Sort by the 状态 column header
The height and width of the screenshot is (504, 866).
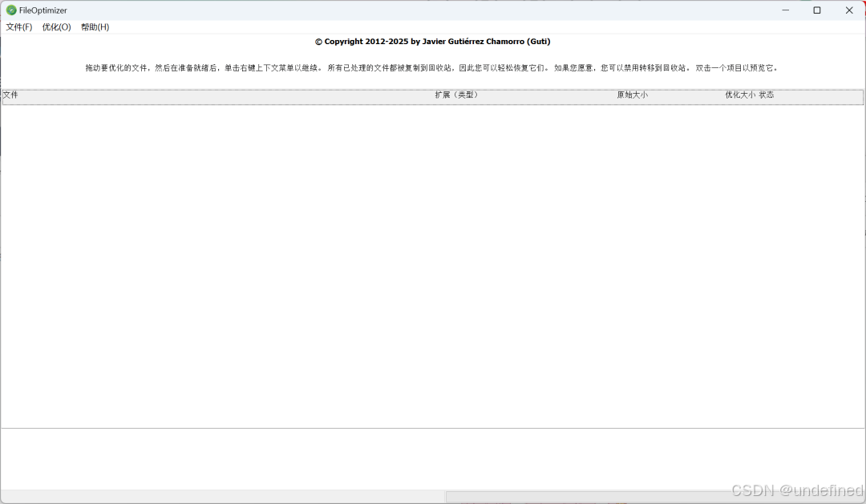click(767, 95)
